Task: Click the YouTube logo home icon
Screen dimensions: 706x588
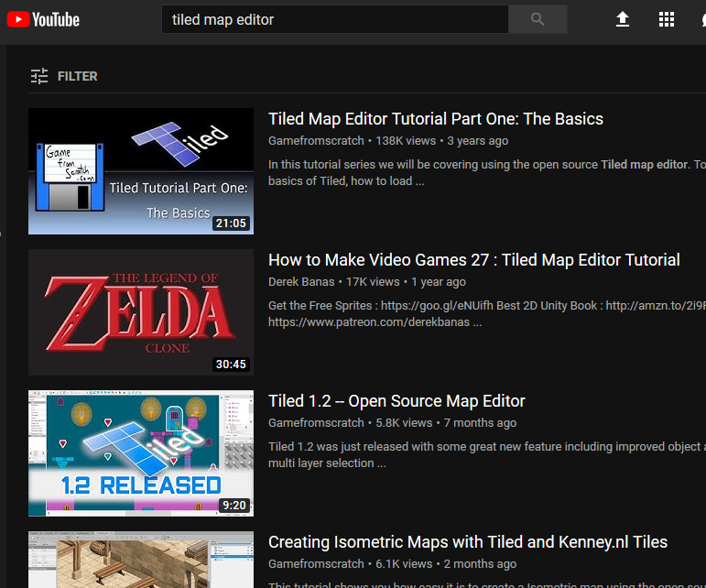Action: [x=43, y=19]
